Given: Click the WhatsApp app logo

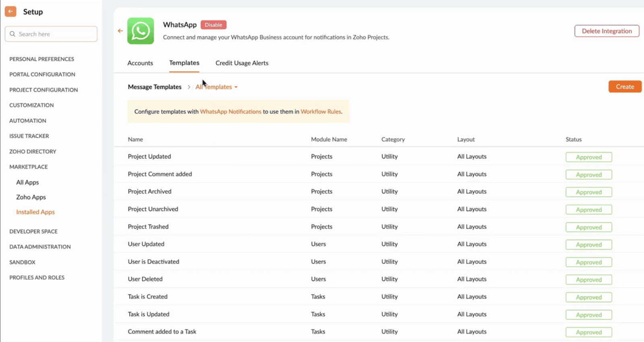Looking at the screenshot, I should 140,31.
